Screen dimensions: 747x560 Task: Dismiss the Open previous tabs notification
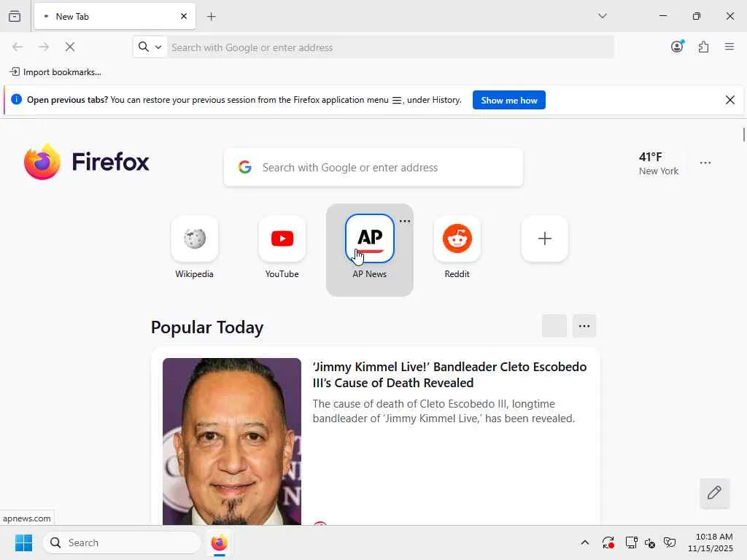[729, 100]
